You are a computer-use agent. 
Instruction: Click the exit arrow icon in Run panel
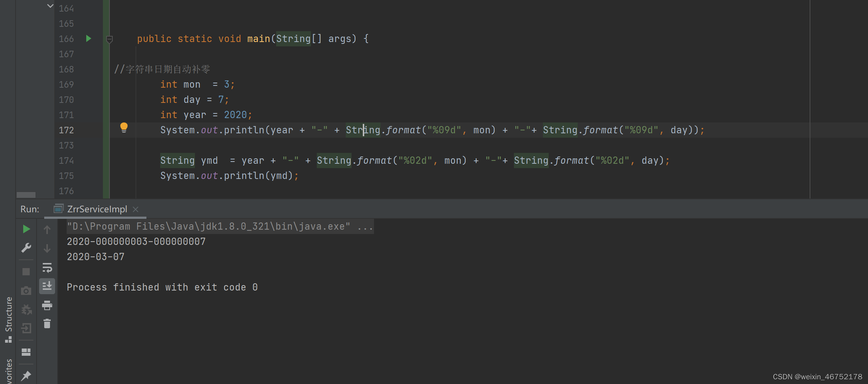click(x=26, y=328)
